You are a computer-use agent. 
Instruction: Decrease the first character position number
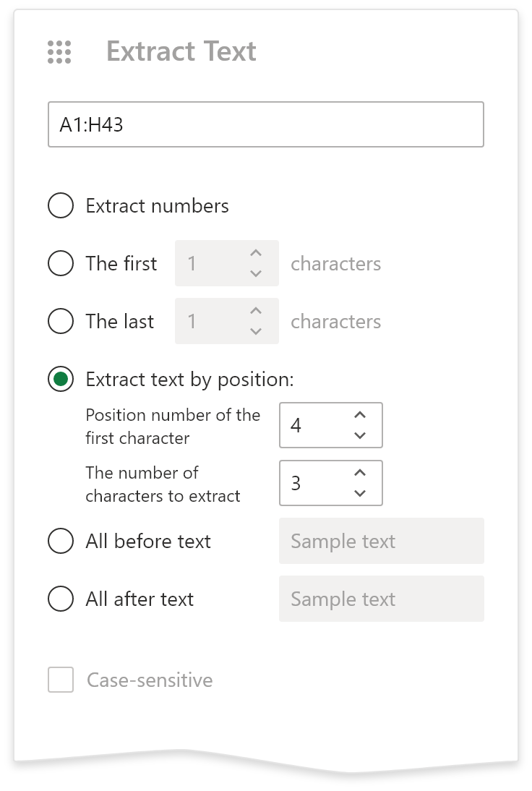(360, 435)
